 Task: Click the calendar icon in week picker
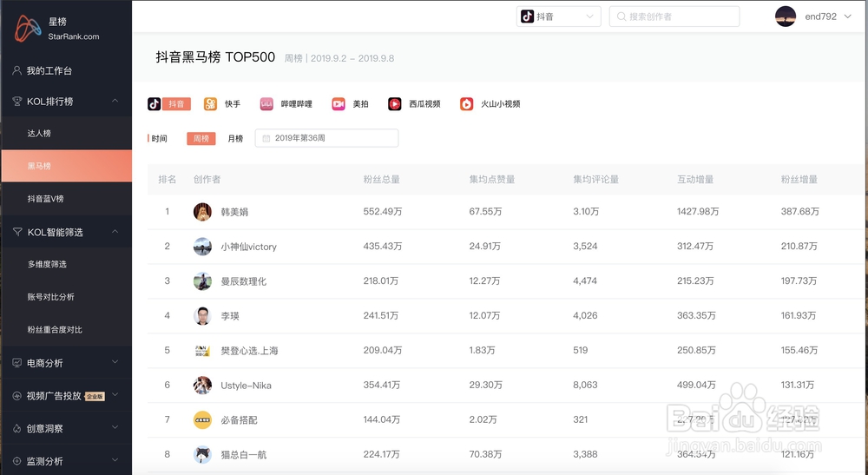[x=266, y=138]
